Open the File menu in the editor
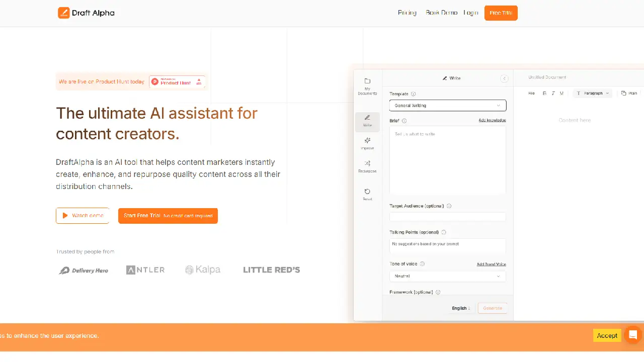 tap(531, 93)
